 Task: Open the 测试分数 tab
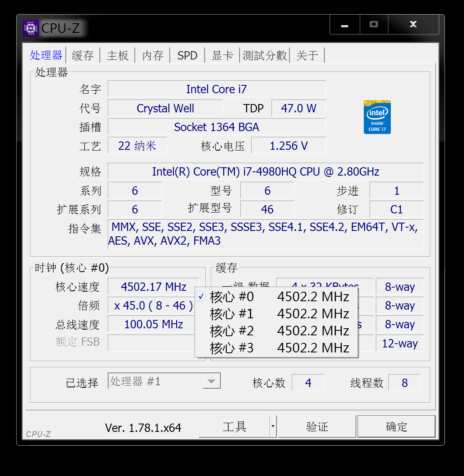point(264,55)
